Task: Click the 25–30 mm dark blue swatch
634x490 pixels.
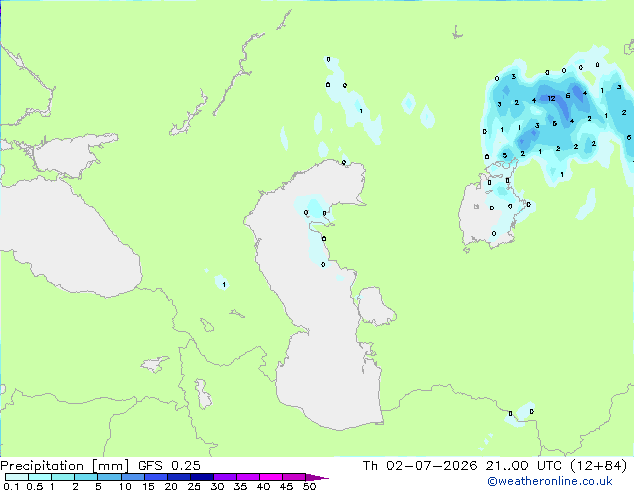Action: [x=202, y=477]
